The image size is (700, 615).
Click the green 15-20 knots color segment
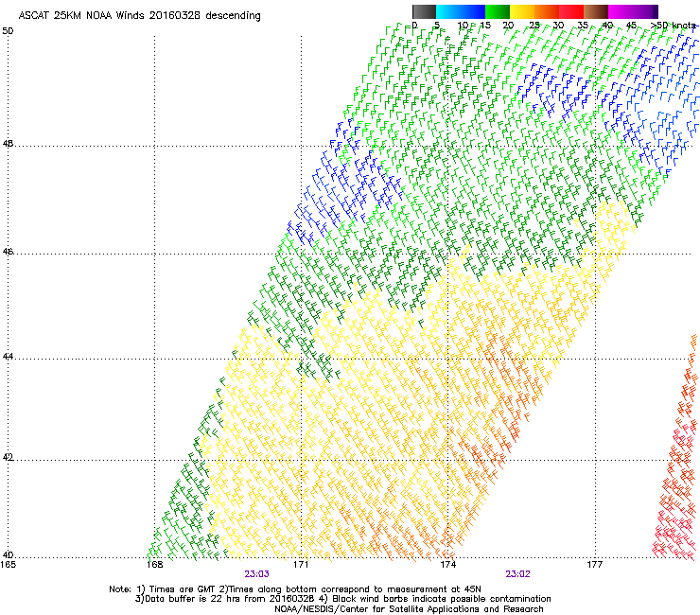coord(498,11)
